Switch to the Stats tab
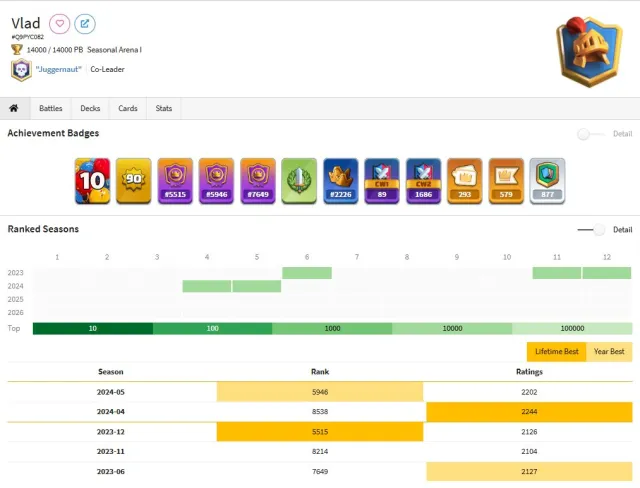This screenshot has width=640, height=488. (164, 108)
